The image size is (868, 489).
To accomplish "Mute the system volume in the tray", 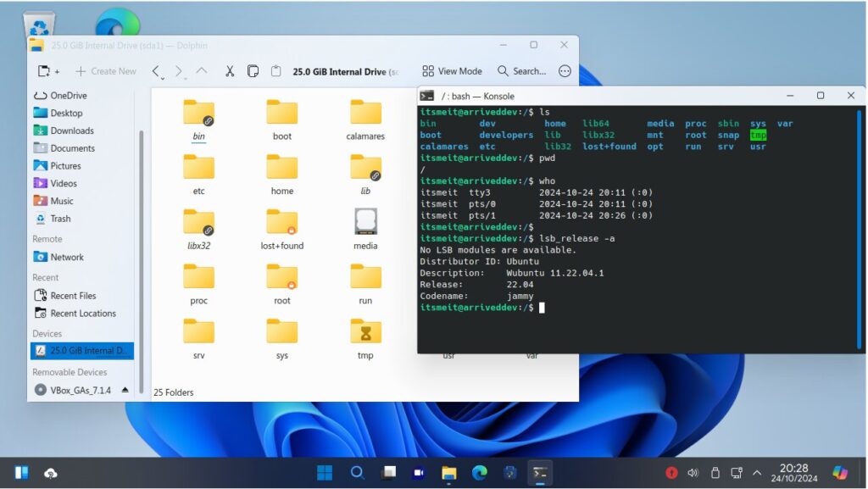I will pyautogui.click(x=693, y=472).
